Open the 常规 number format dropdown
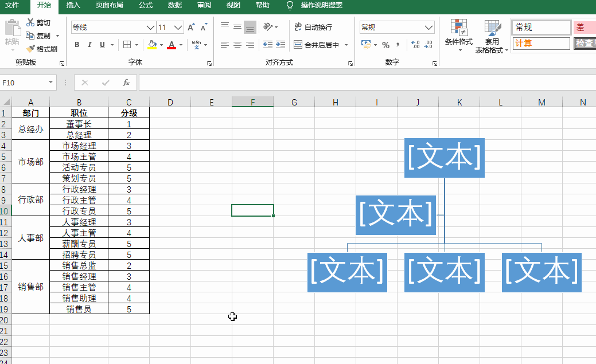Image resolution: width=596 pixels, height=364 pixels. pyautogui.click(x=428, y=26)
